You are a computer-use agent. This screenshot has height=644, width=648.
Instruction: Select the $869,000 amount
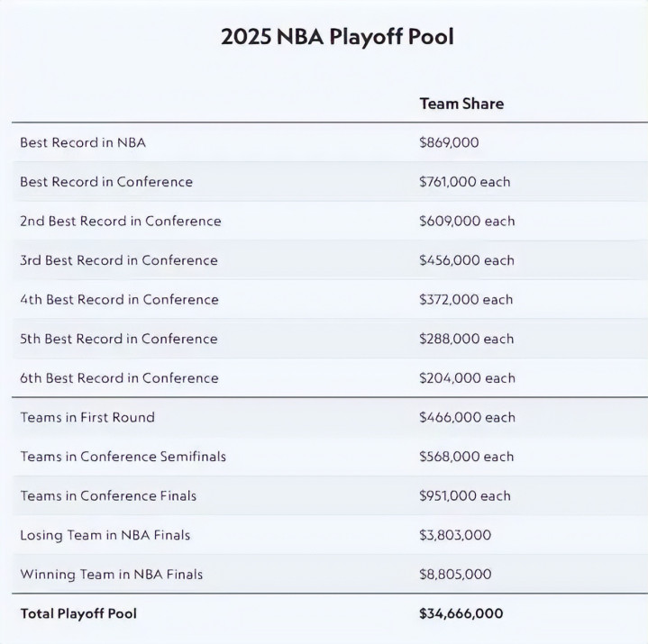[x=449, y=142]
